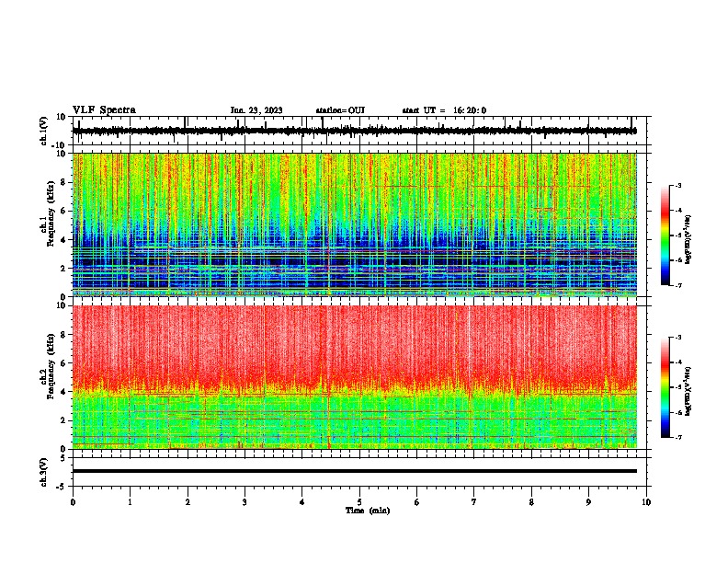
Task: Click time-axis tick label "6"
Action: 417,502
